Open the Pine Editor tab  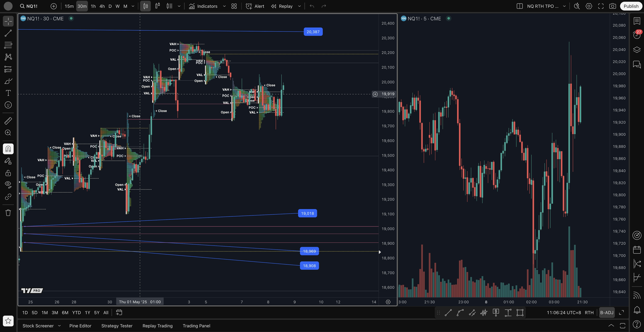[80, 326]
